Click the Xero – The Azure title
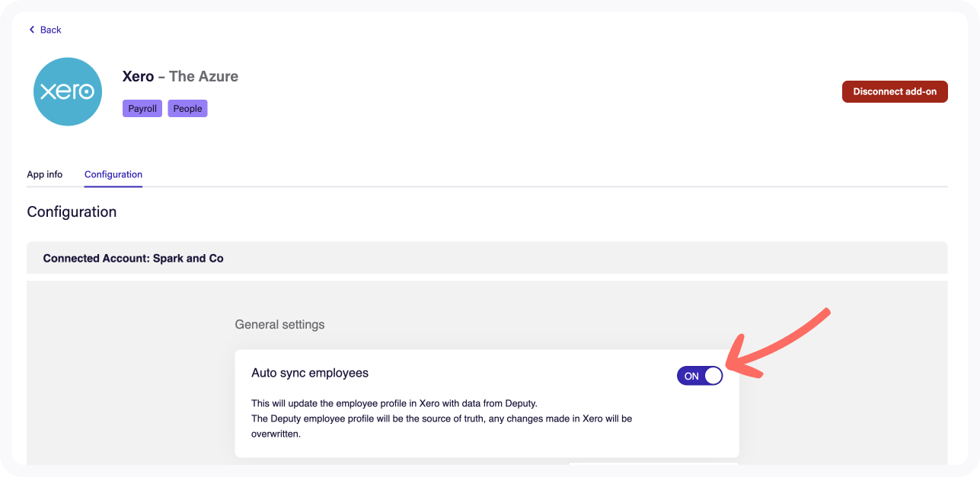 pyautogui.click(x=180, y=76)
